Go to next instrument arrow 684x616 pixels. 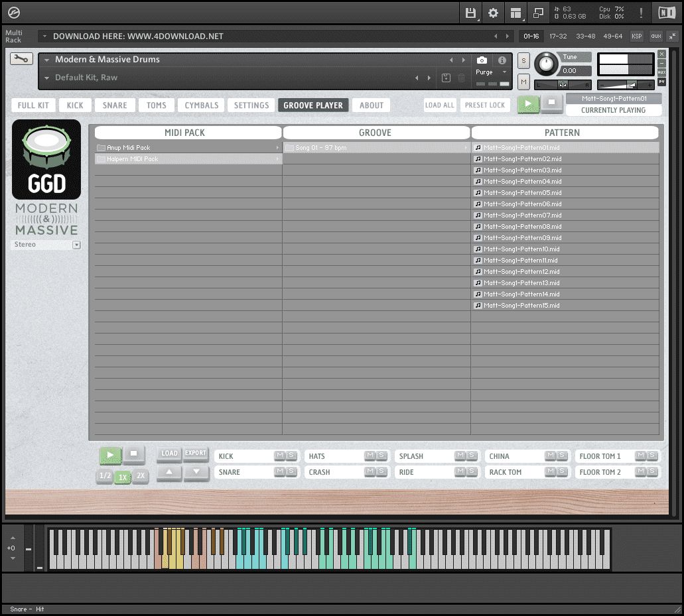tap(463, 60)
